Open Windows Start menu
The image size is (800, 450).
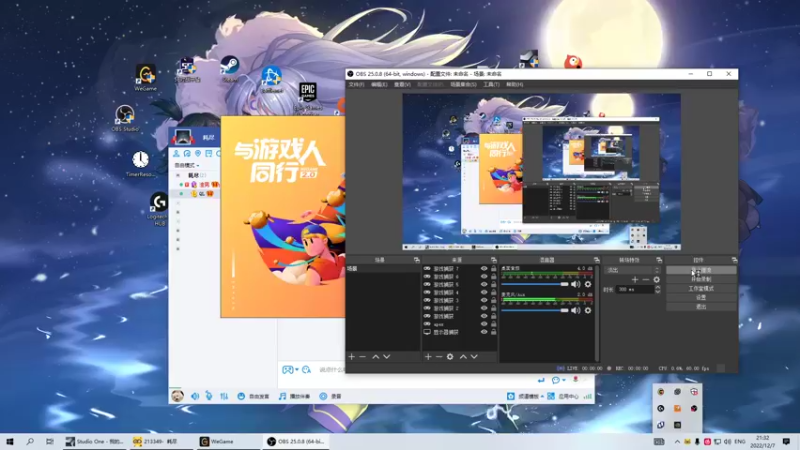[10, 441]
